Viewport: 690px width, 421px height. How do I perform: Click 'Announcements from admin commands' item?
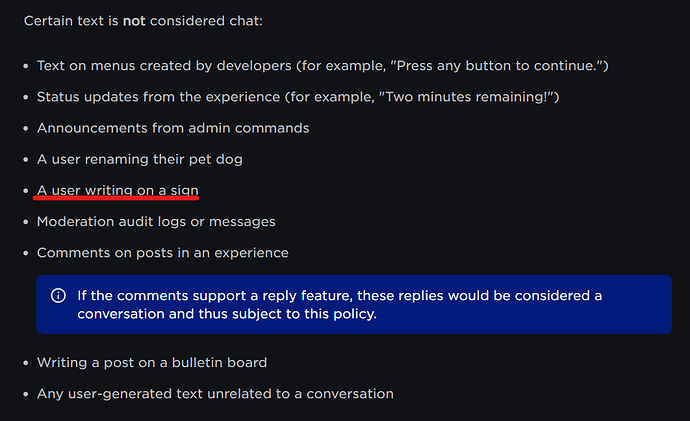click(x=173, y=128)
